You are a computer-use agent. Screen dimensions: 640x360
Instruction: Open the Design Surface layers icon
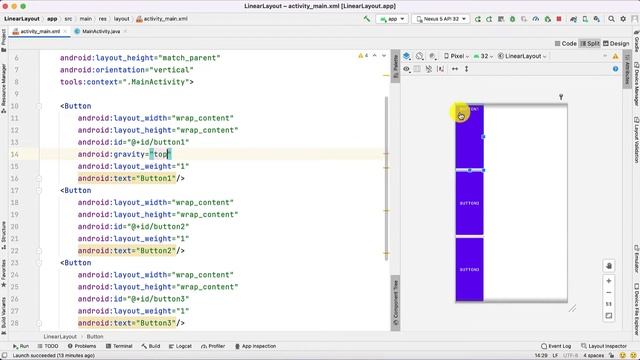click(407, 56)
